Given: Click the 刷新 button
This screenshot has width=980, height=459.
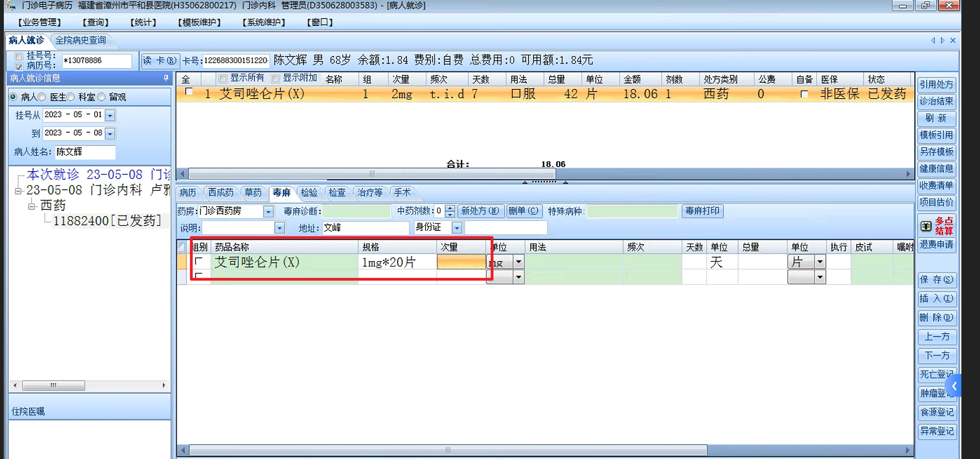Looking at the screenshot, I should click(x=937, y=118).
